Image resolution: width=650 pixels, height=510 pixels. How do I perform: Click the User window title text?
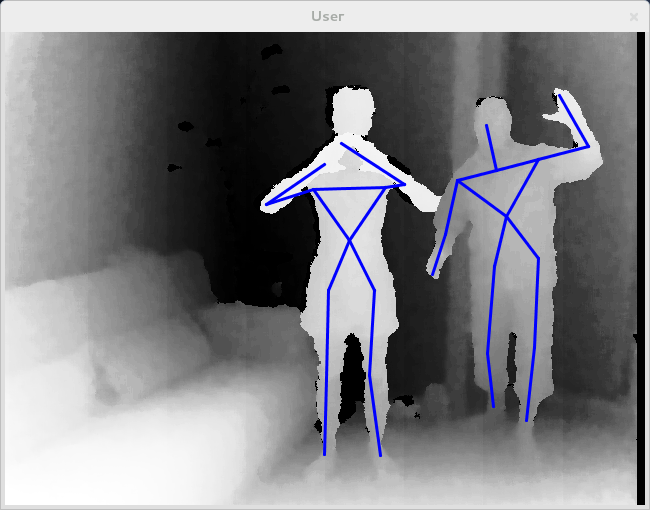click(x=327, y=16)
